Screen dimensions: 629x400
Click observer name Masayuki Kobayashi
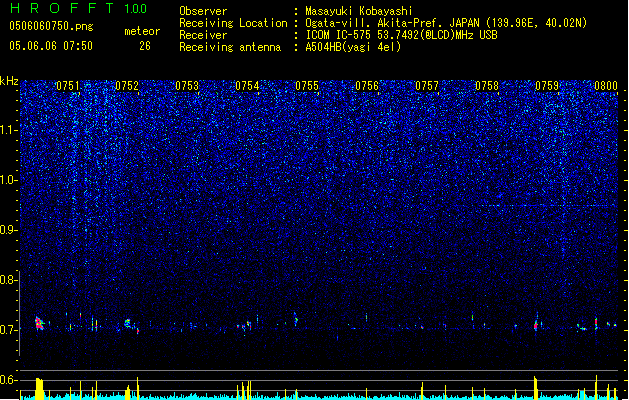coord(359,11)
